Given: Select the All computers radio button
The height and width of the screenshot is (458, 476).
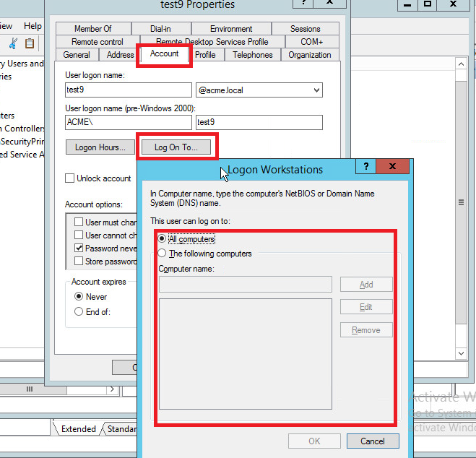Looking at the screenshot, I should (x=162, y=239).
